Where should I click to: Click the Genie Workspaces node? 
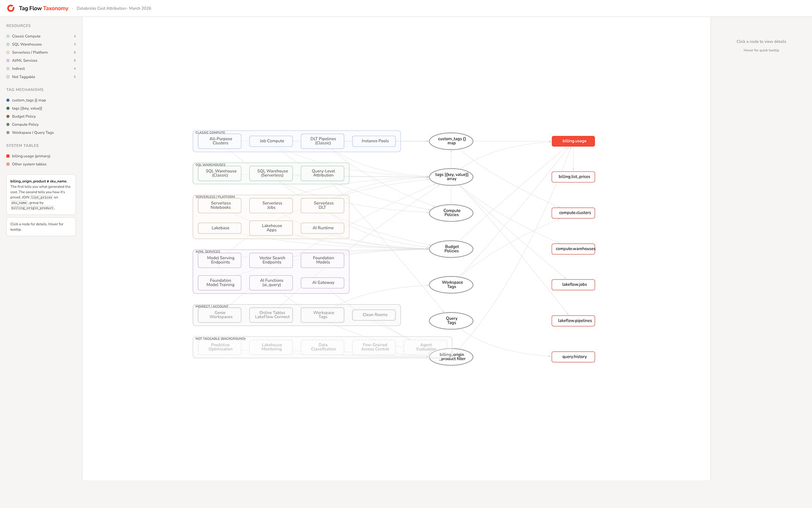(x=220, y=315)
